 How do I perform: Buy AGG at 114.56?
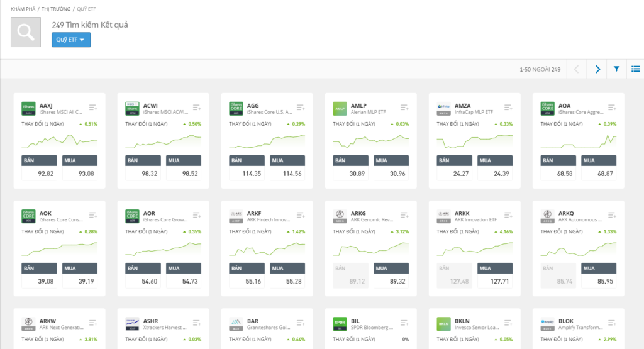tap(287, 168)
